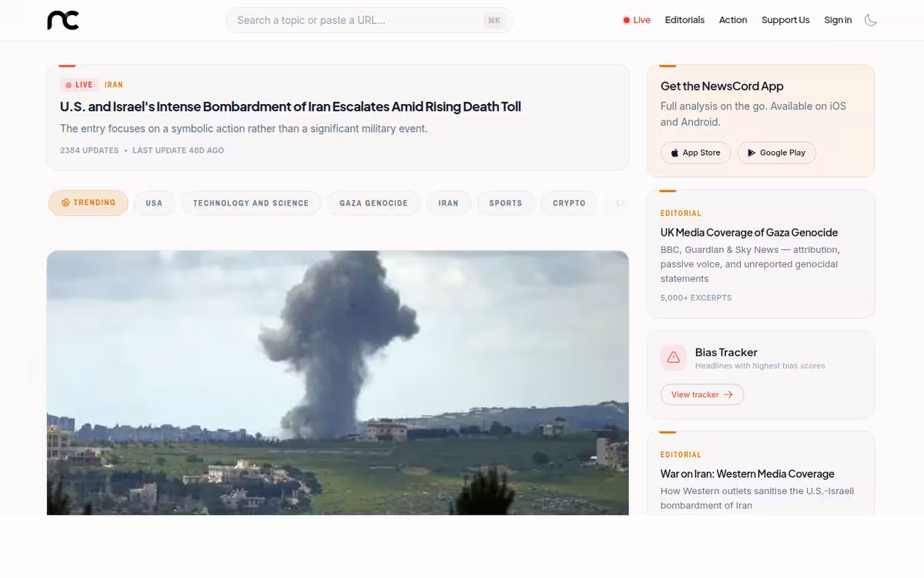Click the ⌘K shortcut badge
The image size is (924, 578).
tap(494, 21)
